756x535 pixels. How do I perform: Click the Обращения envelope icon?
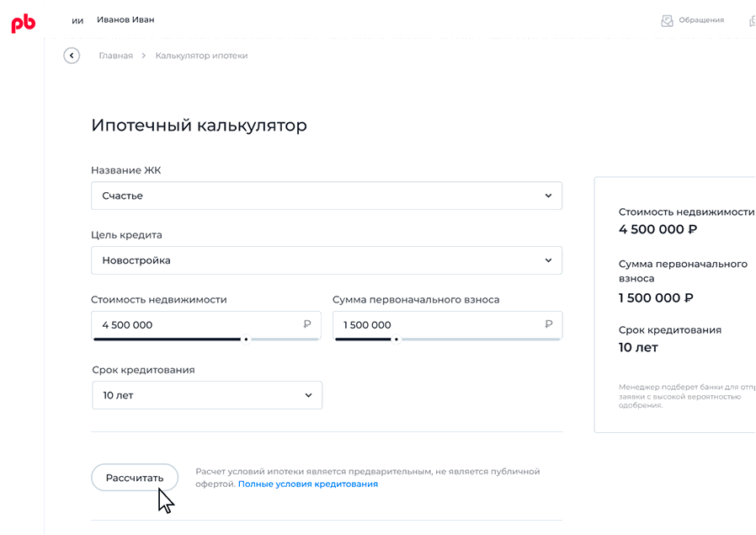tap(667, 20)
